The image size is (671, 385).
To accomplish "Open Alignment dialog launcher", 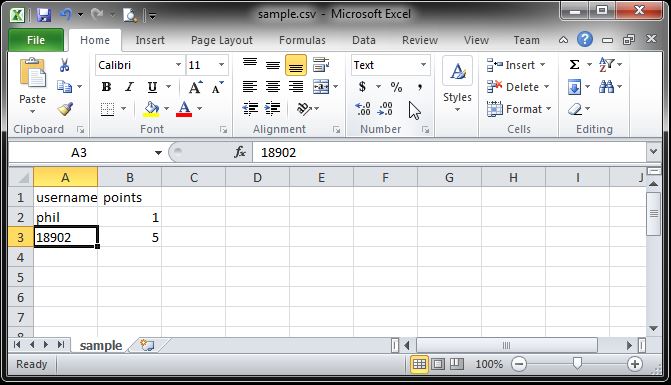I will point(336,130).
